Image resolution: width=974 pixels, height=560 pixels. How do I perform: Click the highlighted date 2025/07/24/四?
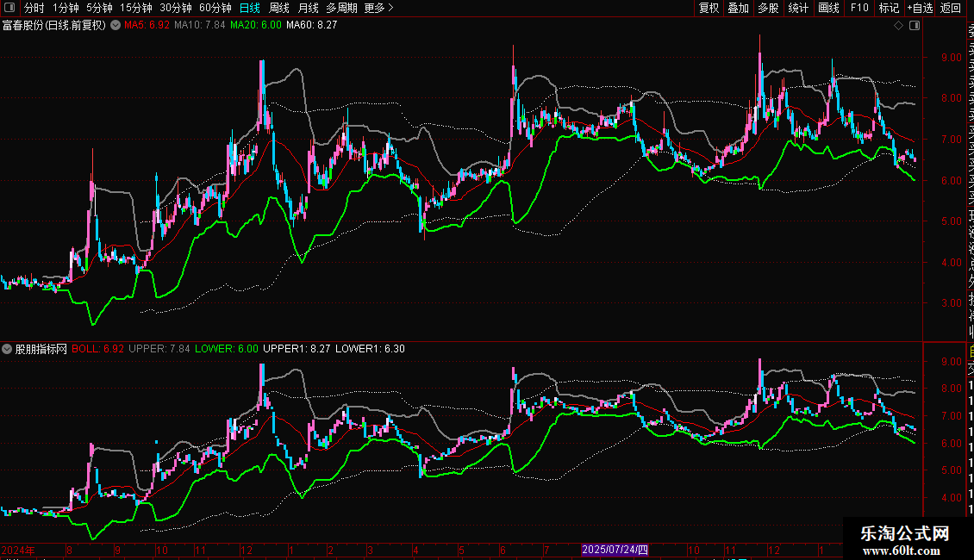[x=615, y=550]
